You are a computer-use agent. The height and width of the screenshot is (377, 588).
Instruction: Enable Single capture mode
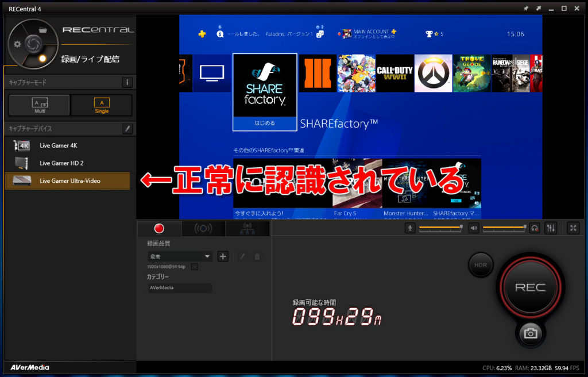click(101, 105)
